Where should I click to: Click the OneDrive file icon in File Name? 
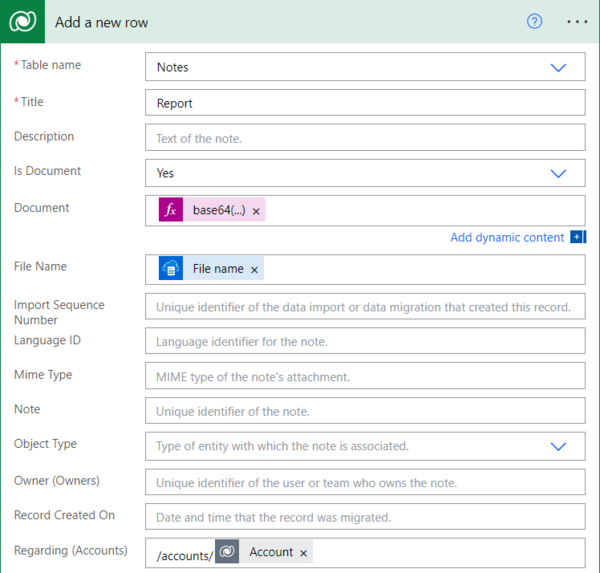click(x=171, y=269)
